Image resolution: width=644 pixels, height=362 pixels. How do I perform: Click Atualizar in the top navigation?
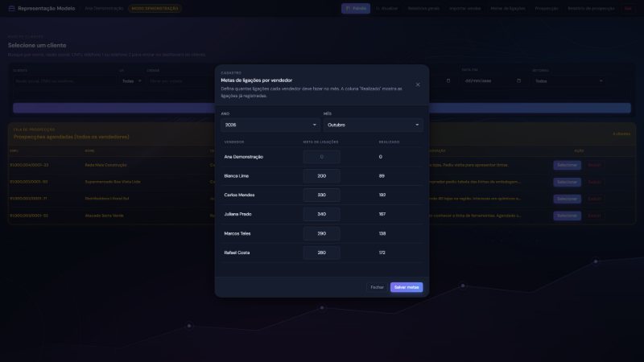[387, 8]
